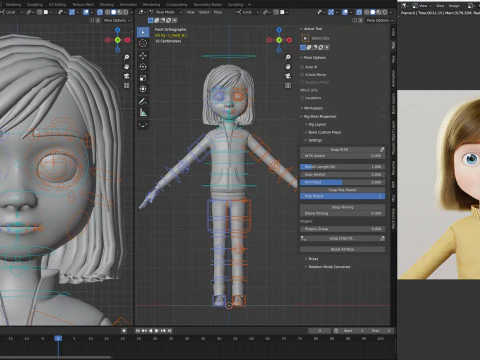Click the current frame marker on the timeline
480x360 pixels.
(x=58, y=338)
